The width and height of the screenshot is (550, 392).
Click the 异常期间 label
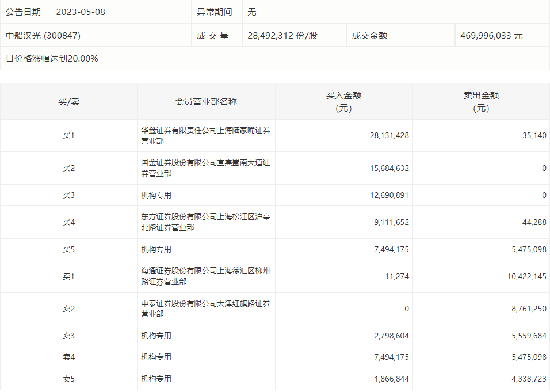[x=215, y=12]
